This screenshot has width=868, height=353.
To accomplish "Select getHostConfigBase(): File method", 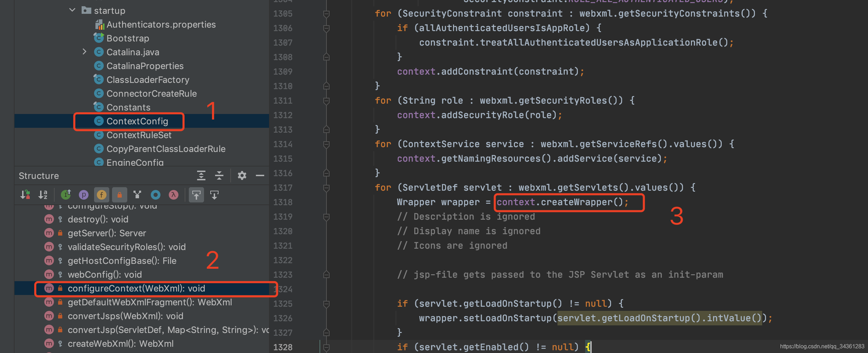I will 122,260.
